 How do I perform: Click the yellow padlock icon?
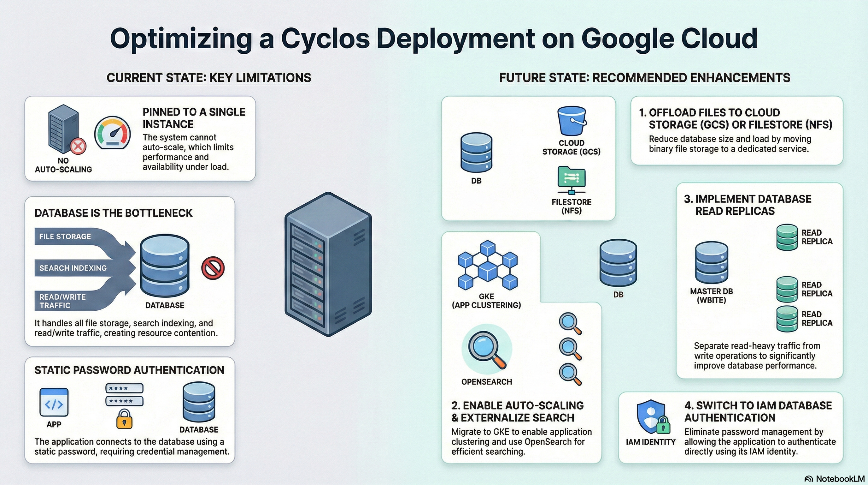(124, 419)
